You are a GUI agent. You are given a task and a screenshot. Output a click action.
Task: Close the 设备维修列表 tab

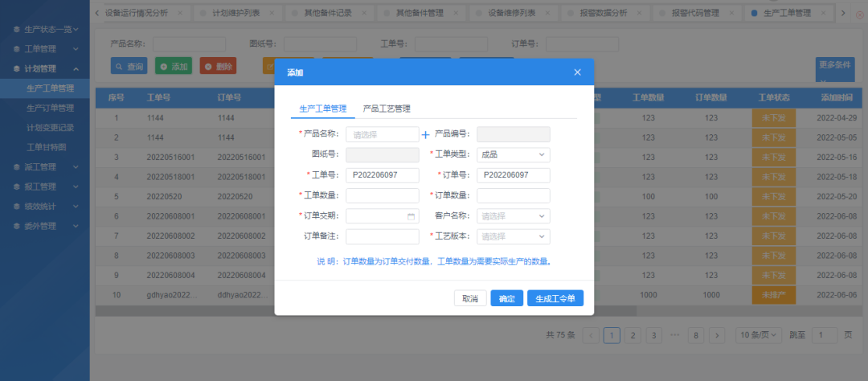[x=548, y=13]
